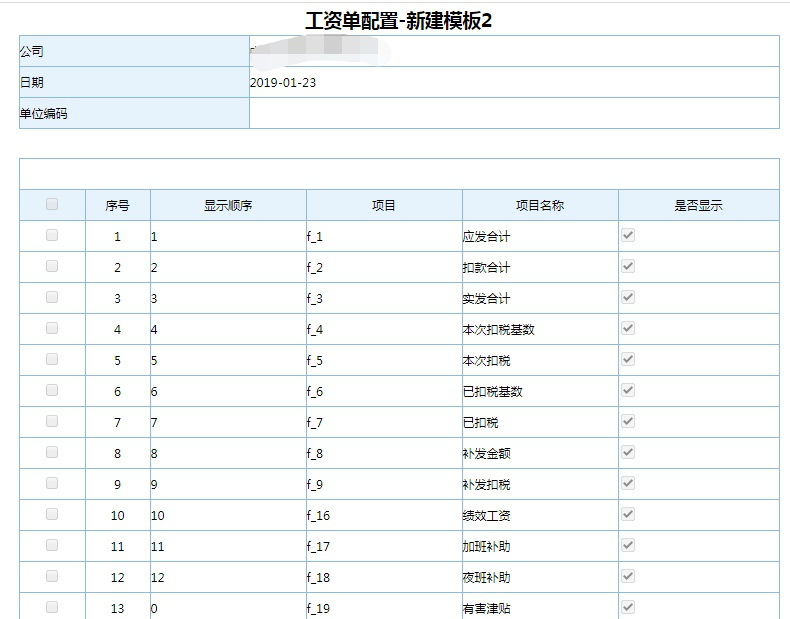Viewport: 790px width, 619px height.
Task: Click the 加班补助 项目名称 cell
Action: pyautogui.click(x=540, y=547)
